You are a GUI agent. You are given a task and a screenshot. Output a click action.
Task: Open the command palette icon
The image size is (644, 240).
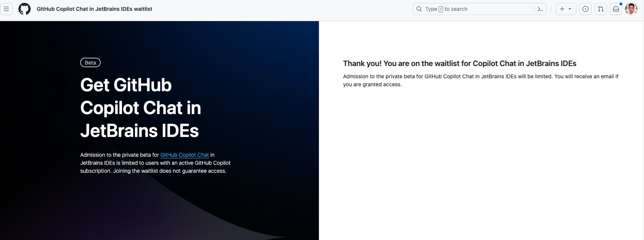pyautogui.click(x=540, y=9)
